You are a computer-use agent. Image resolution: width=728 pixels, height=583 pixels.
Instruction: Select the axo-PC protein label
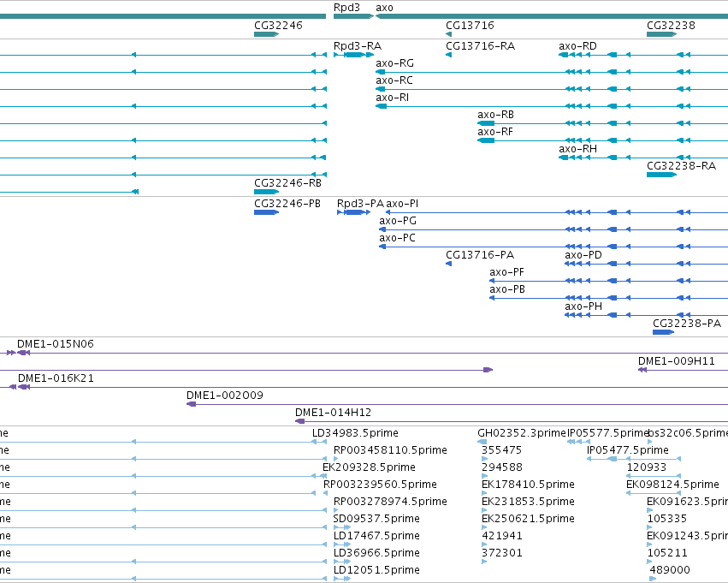pyautogui.click(x=397, y=238)
